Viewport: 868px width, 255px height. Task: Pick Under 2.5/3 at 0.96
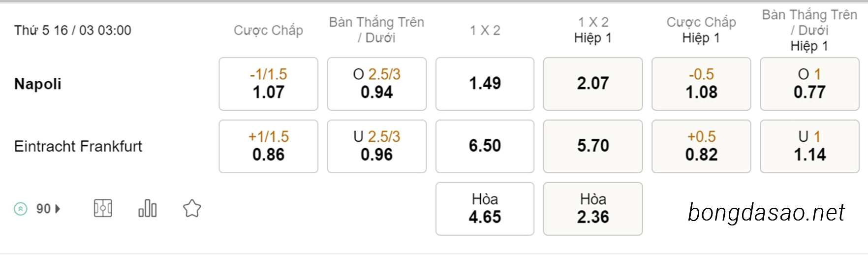377,146
